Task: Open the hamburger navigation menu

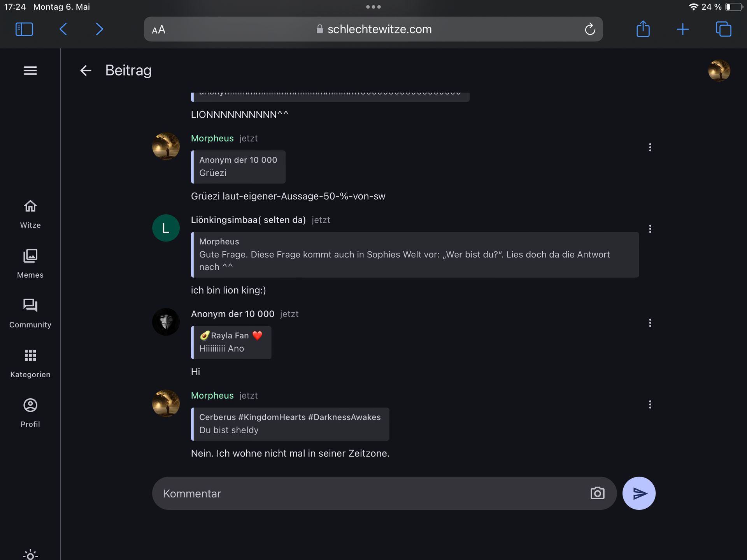Action: tap(30, 70)
